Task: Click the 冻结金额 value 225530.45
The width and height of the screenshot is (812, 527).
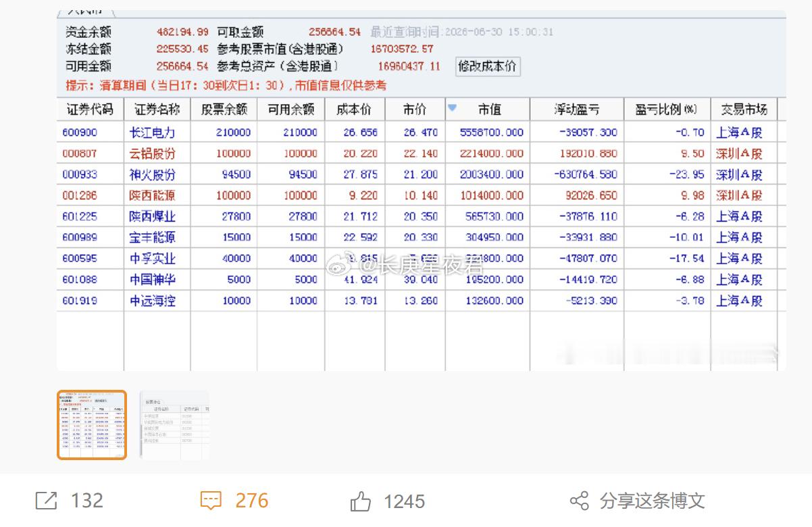Action: [x=182, y=49]
